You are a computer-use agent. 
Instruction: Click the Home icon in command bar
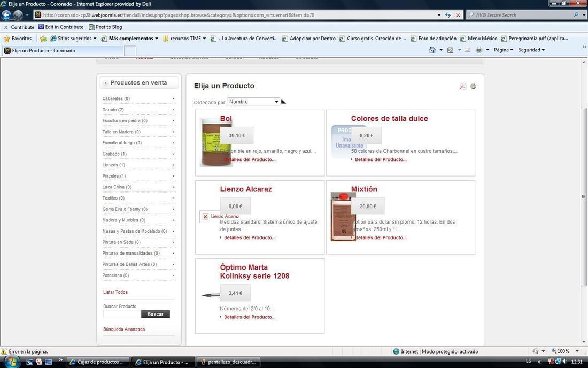[432, 50]
